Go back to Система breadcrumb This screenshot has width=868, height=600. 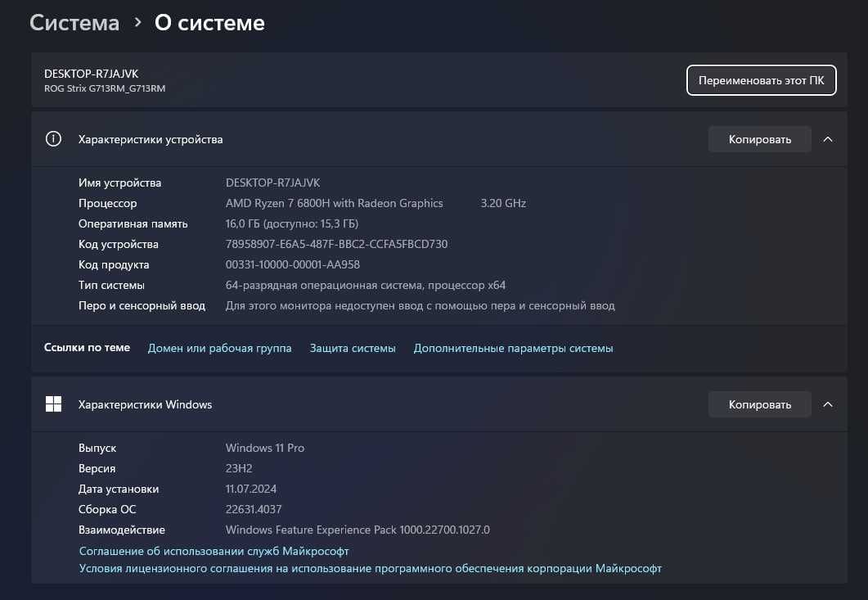pyautogui.click(x=74, y=23)
